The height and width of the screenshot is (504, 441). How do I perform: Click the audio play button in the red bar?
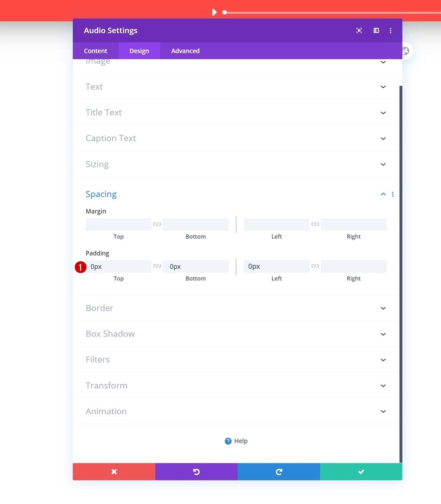(x=214, y=12)
